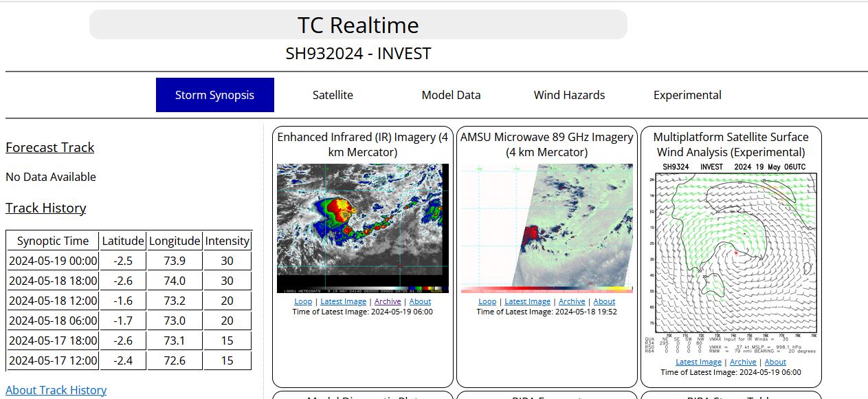Click About link under Infrared imagery

tap(420, 301)
